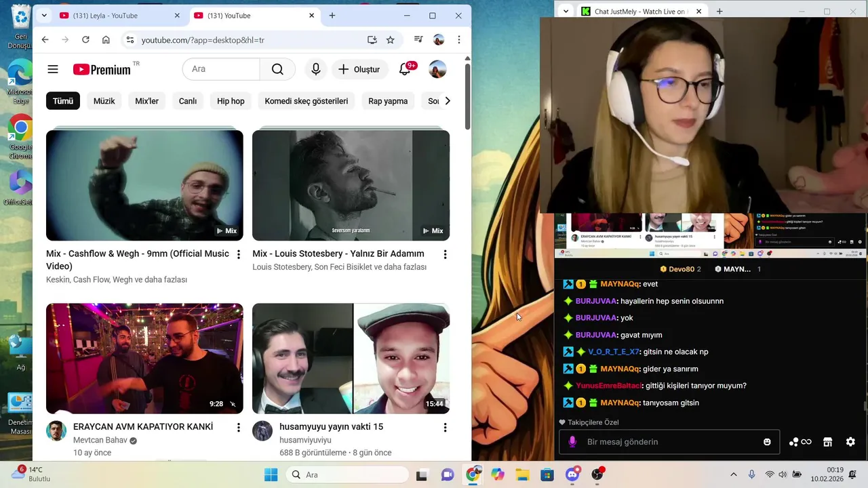Open Chrome three-dot menu

click(x=459, y=40)
